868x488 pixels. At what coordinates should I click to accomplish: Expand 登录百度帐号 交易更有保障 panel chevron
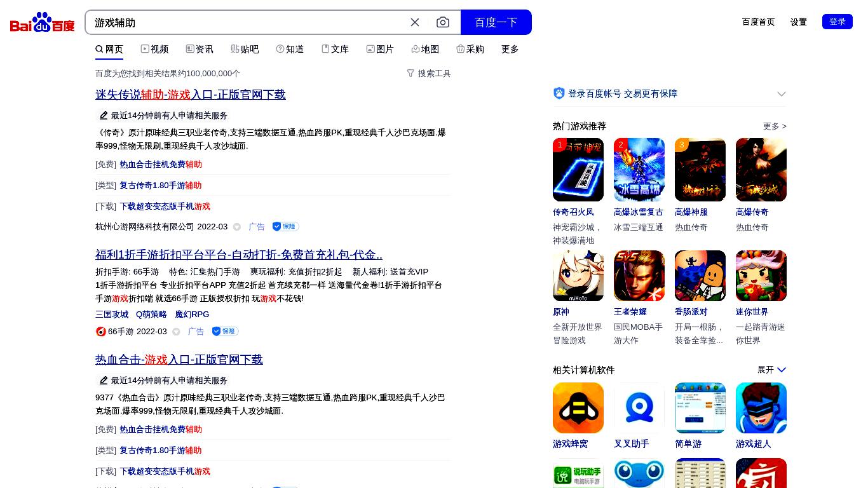point(782,94)
